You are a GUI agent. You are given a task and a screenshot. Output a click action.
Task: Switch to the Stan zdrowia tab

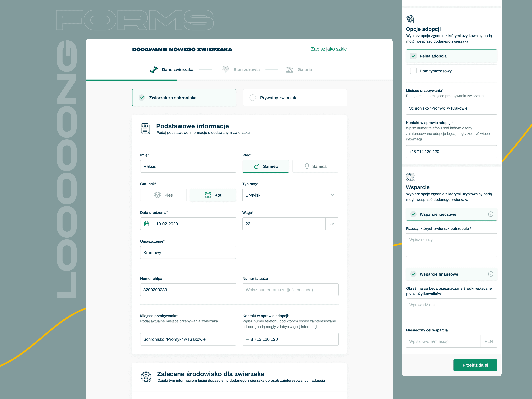tap(246, 70)
